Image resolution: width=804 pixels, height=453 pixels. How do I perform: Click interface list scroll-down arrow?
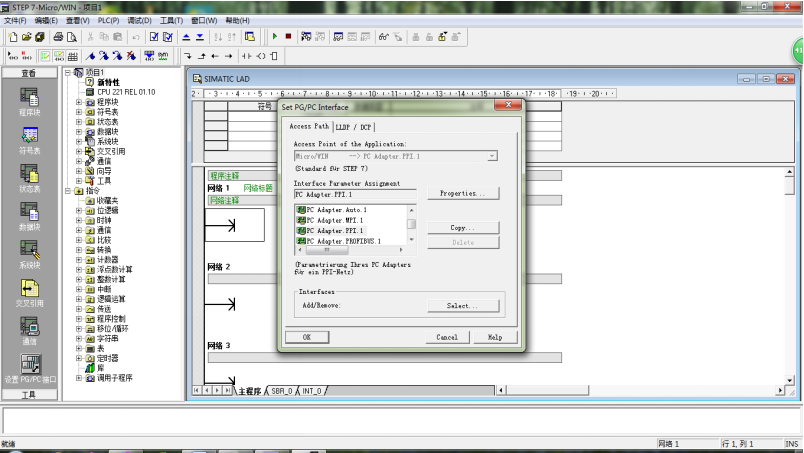coord(411,240)
